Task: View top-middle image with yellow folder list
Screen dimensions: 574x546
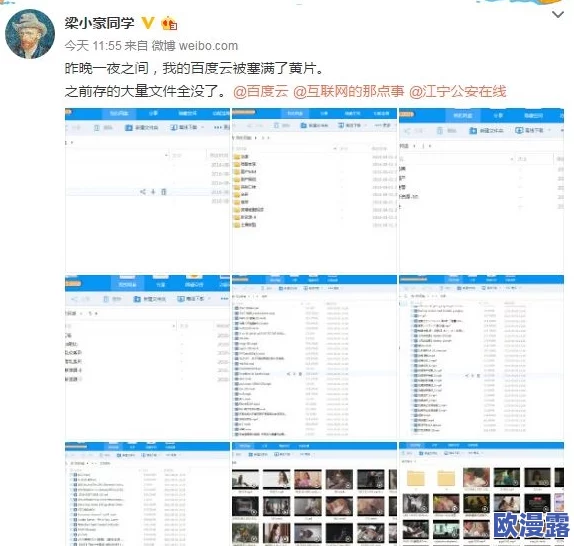Action: pos(314,190)
